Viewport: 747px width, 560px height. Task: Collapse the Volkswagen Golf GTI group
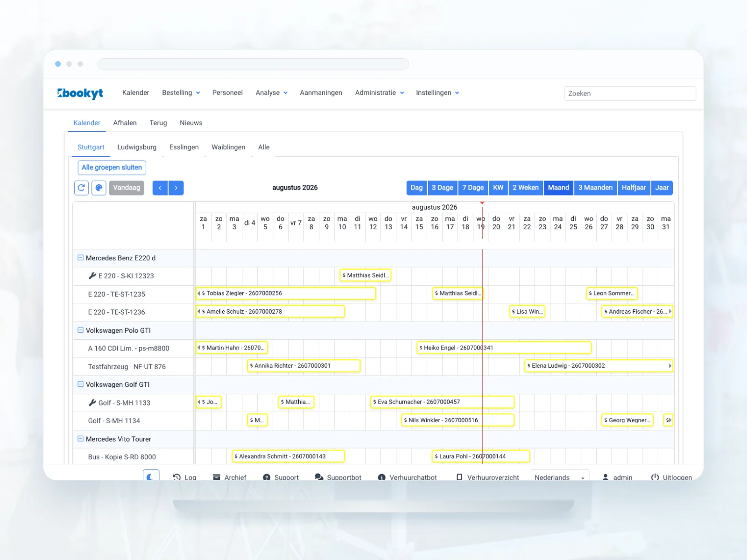coord(80,384)
